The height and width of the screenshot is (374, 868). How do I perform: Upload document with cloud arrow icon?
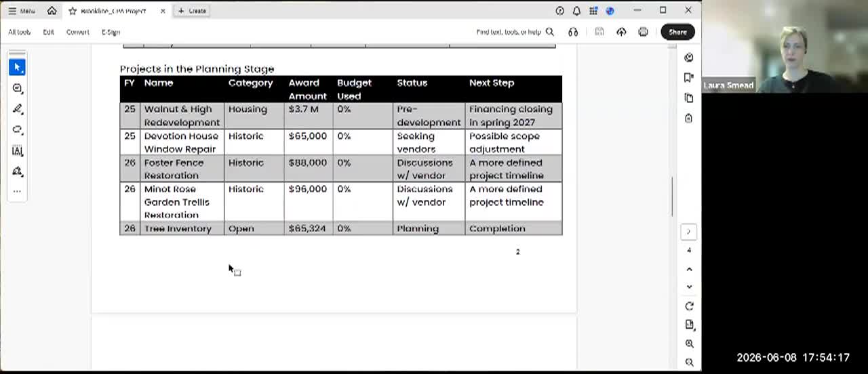pyautogui.click(x=621, y=32)
